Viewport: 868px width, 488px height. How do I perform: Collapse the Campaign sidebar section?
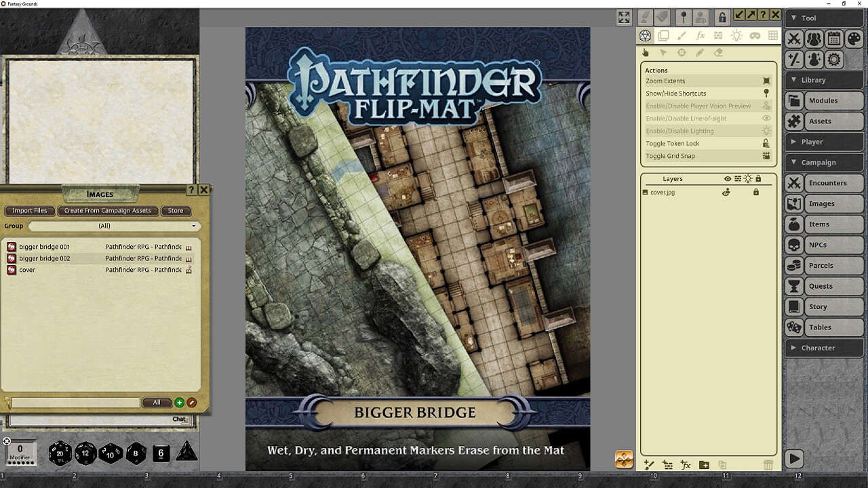pyautogui.click(x=793, y=162)
